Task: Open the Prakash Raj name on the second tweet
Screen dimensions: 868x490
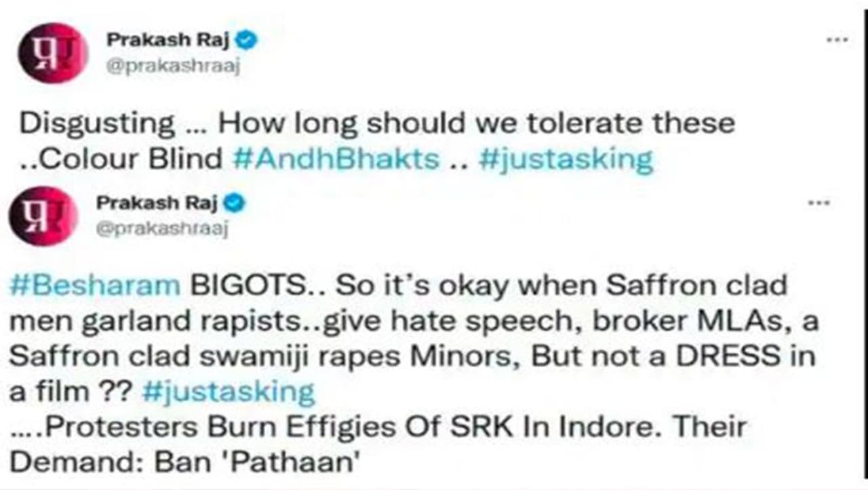Action: (158, 203)
